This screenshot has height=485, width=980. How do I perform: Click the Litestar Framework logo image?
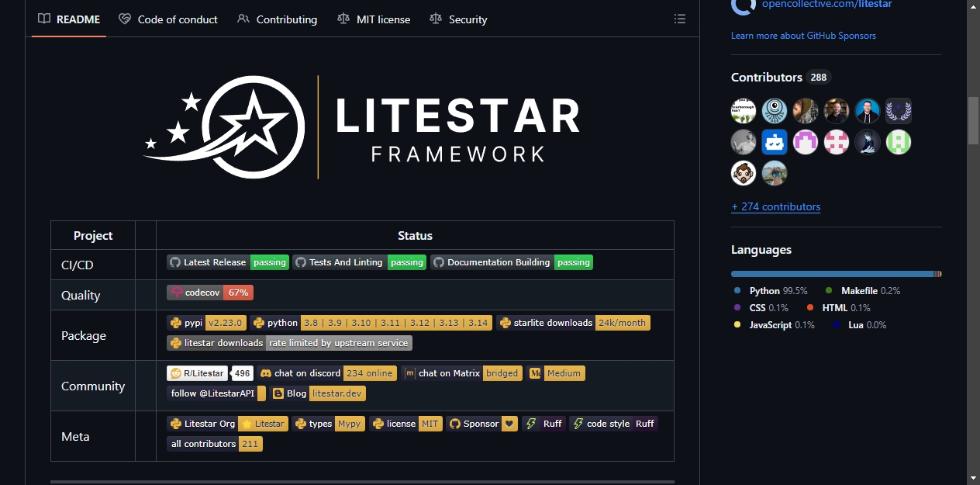click(362, 128)
